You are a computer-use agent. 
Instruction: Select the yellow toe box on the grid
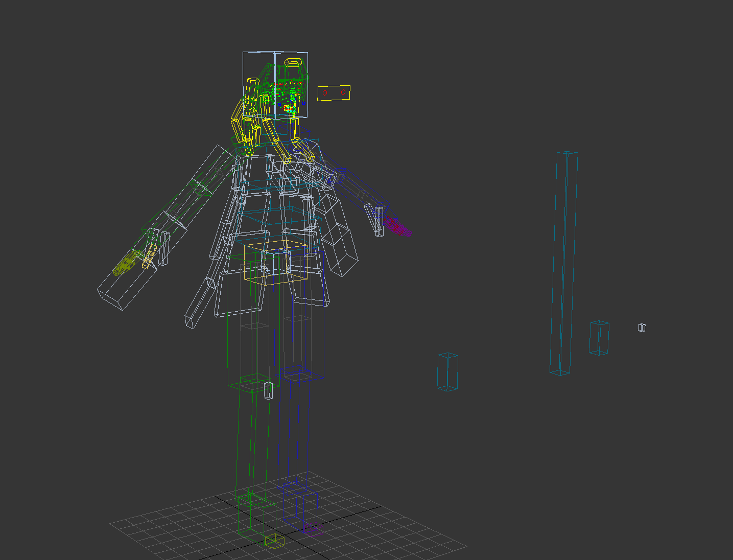[274, 541]
